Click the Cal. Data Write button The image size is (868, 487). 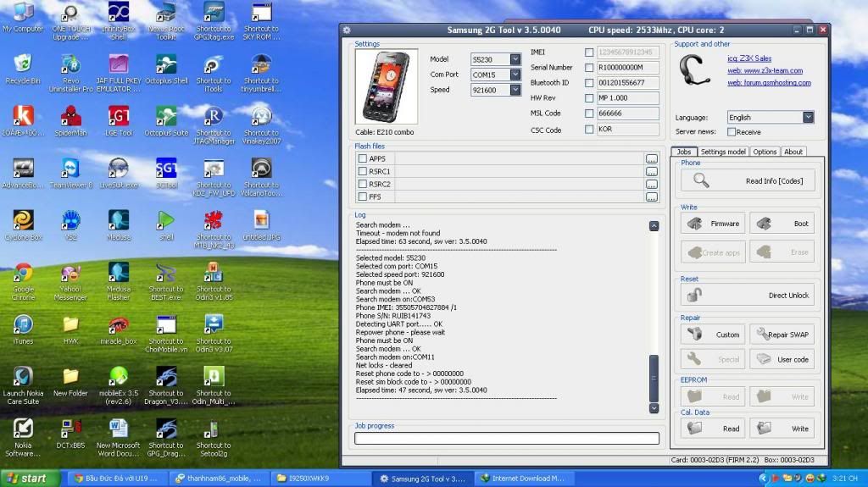782,429
